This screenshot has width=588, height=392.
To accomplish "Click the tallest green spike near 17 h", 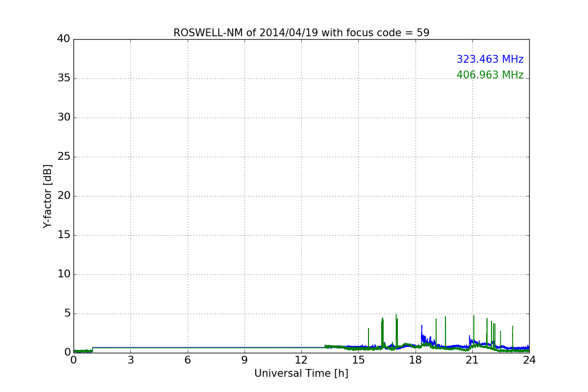I will coord(396,331).
